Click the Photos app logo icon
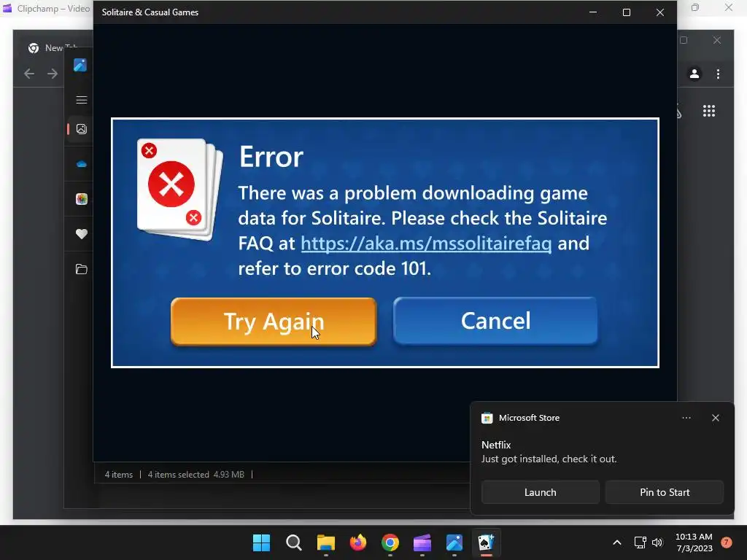747x560 pixels. pyautogui.click(x=80, y=65)
